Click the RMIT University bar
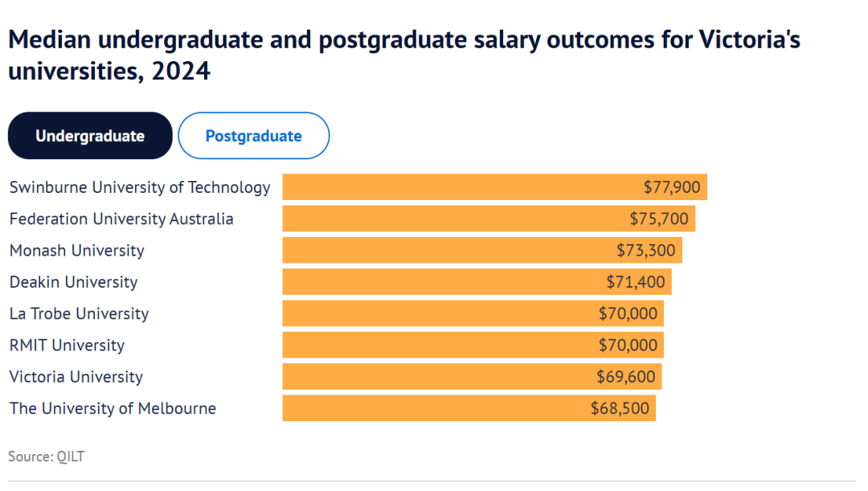Viewport: 868px width, 491px height. point(434,346)
